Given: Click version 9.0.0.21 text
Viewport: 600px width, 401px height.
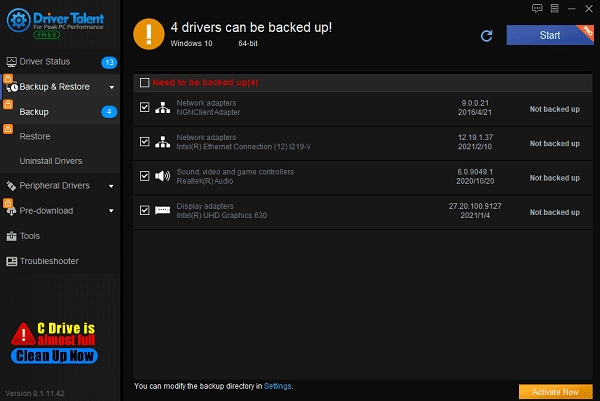Looking at the screenshot, I should click(x=475, y=103).
